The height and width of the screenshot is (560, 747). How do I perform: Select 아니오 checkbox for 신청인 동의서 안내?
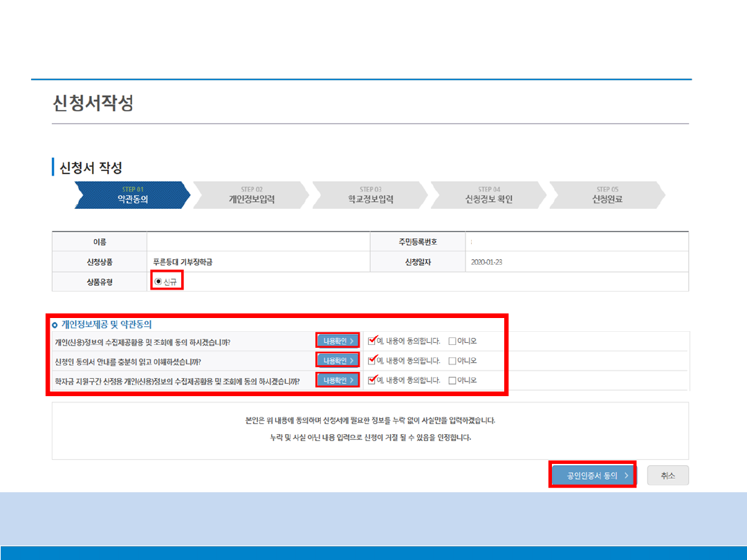[452, 360]
